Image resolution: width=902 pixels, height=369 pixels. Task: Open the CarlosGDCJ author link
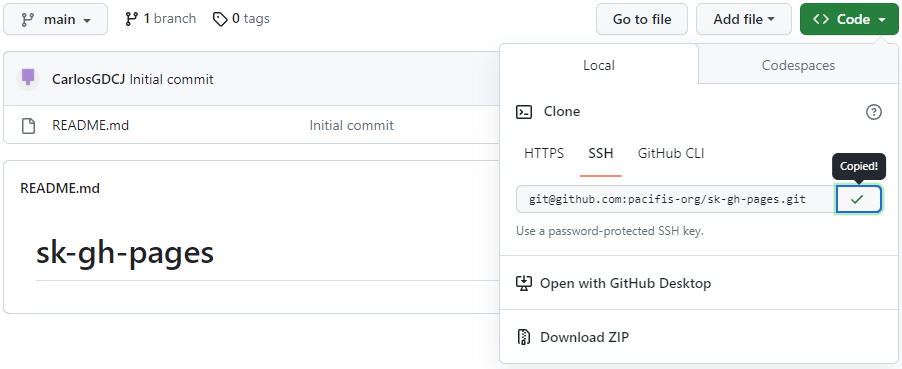(89, 79)
